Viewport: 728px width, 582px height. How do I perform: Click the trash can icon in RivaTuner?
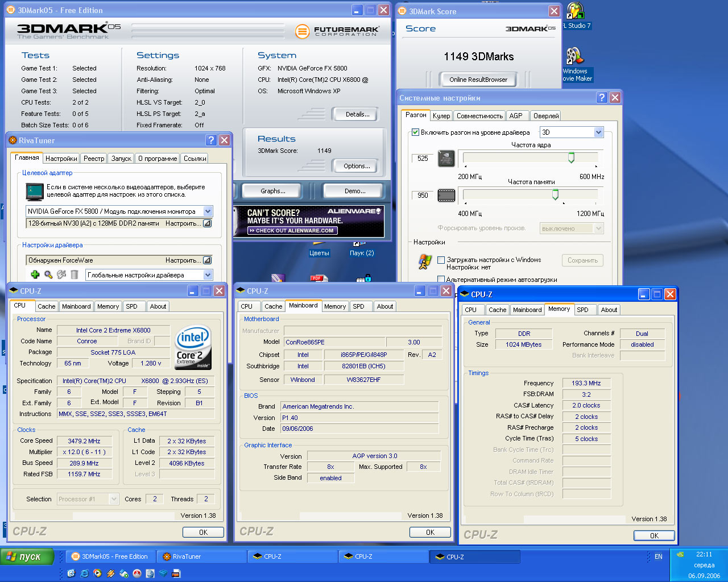click(74, 275)
